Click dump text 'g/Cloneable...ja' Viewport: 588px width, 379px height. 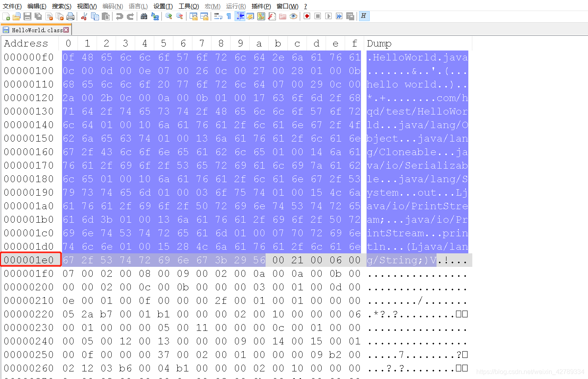(x=417, y=152)
